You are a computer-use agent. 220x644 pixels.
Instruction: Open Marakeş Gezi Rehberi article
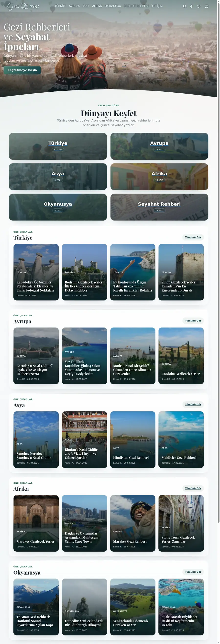[133, 523]
